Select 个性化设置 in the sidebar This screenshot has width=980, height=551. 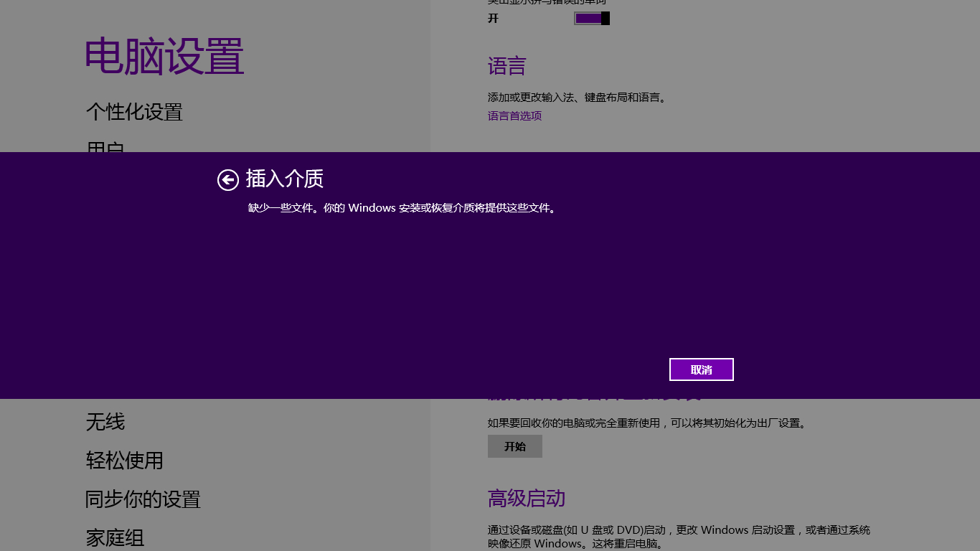point(135,112)
